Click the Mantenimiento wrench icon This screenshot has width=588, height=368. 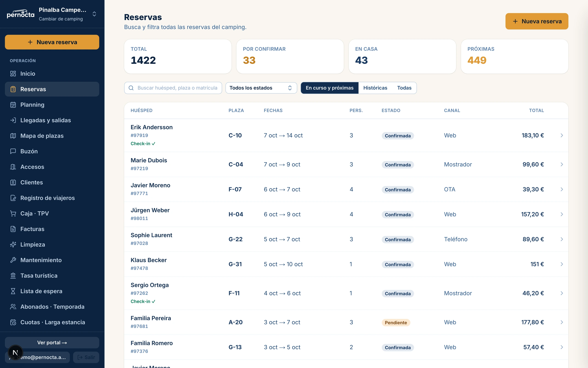click(13, 260)
